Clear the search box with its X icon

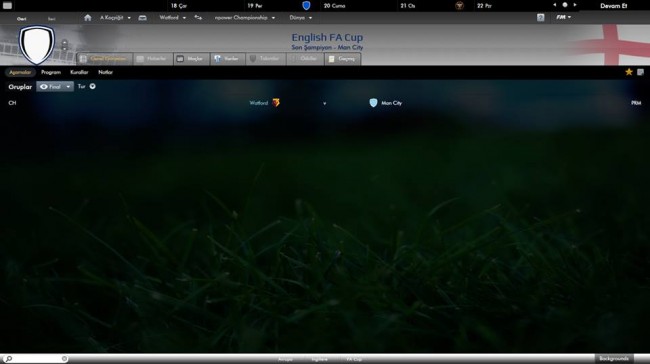coord(64,359)
